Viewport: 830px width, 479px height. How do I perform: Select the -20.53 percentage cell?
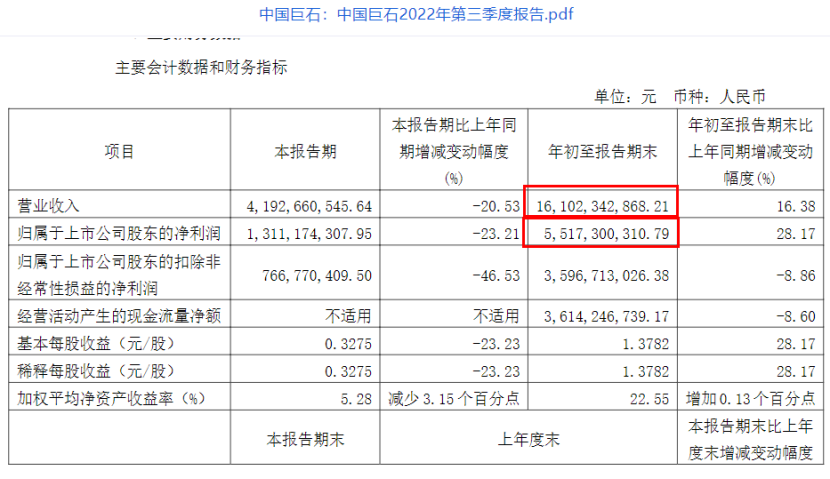[x=496, y=206]
